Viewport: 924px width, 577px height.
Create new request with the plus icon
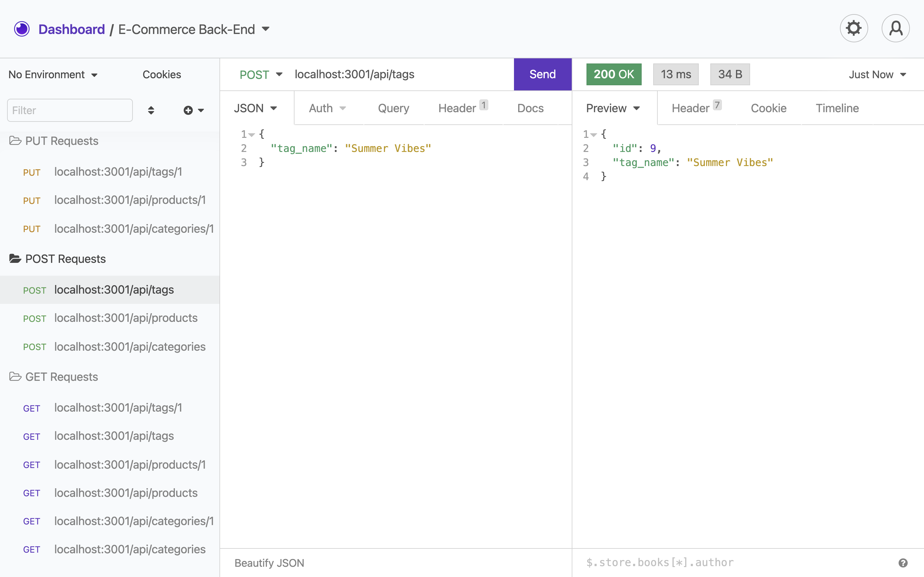coord(188,110)
